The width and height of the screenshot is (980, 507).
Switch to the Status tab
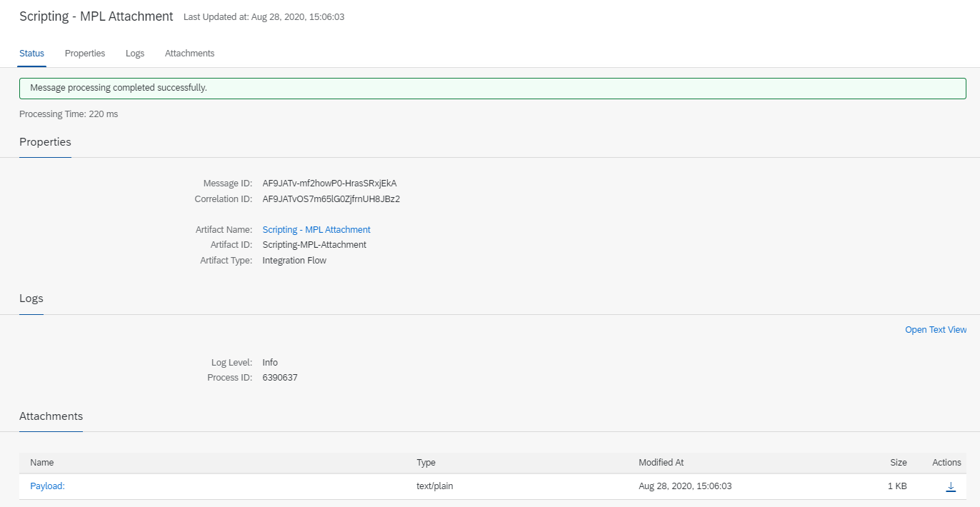32,54
